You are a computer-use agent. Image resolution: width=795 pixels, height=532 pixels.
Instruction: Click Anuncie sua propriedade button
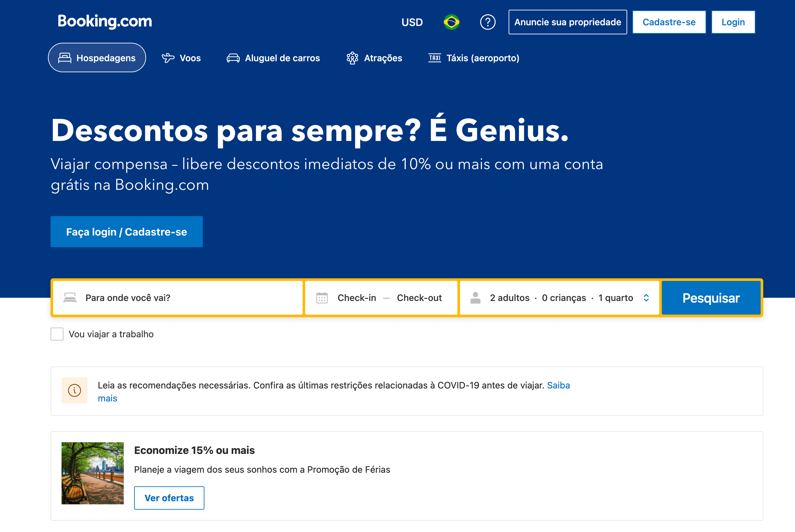click(x=568, y=22)
